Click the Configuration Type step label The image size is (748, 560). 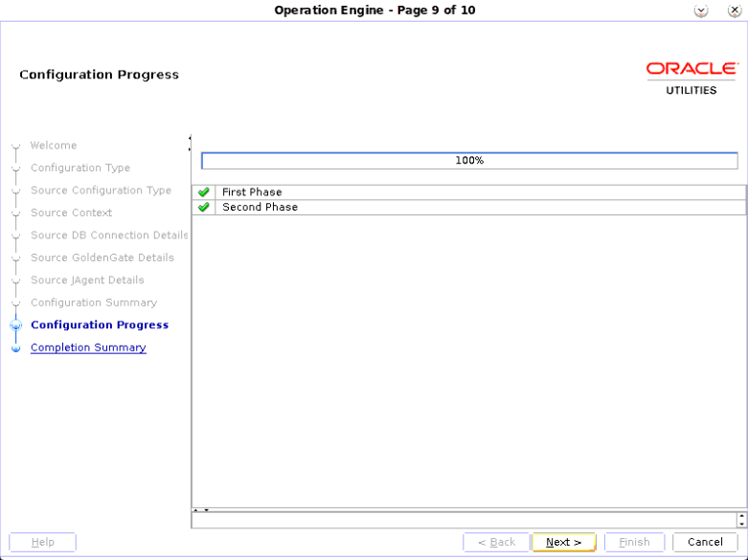tap(80, 168)
